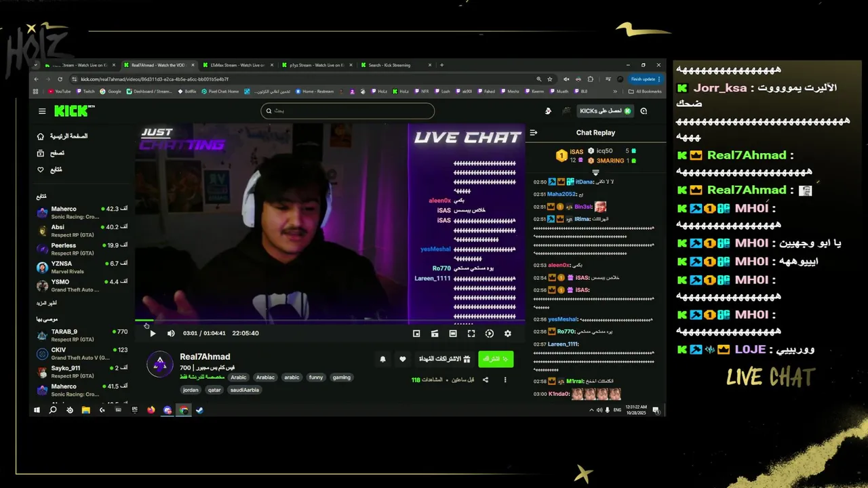Open the home page sidebar item
The height and width of the screenshot is (488, 868).
pyautogui.click(x=62, y=136)
